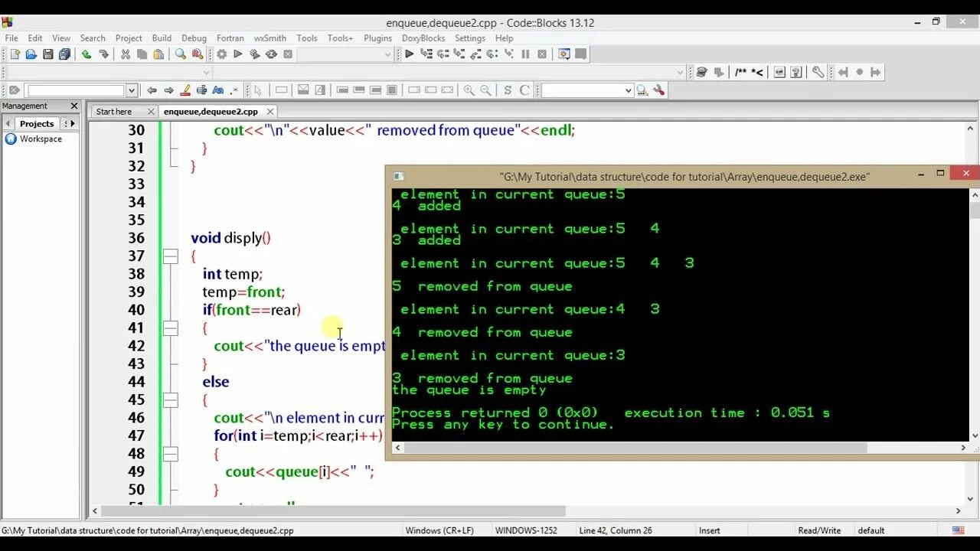Click the Rebuild icon
Image resolution: width=980 pixels, height=551 pixels.
271,54
